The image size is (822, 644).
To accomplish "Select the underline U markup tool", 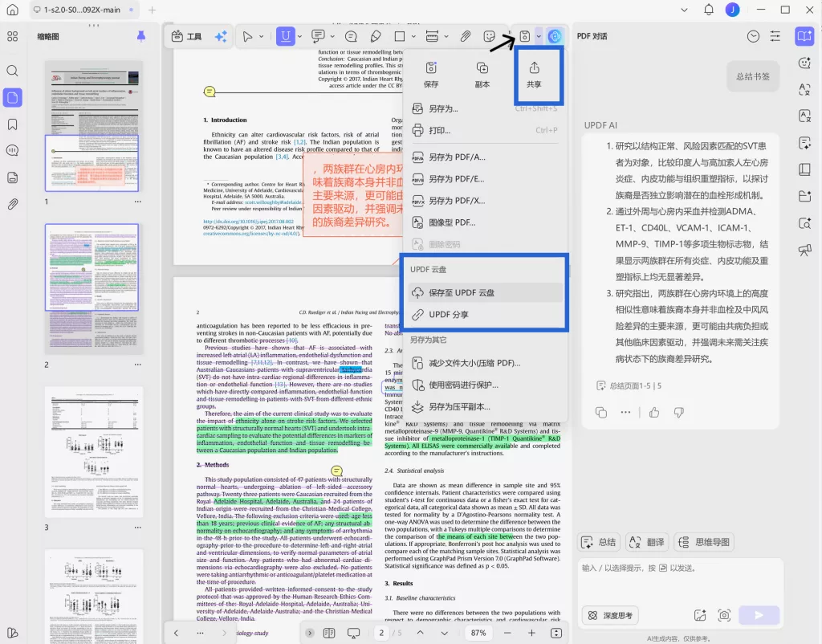I will (x=285, y=36).
